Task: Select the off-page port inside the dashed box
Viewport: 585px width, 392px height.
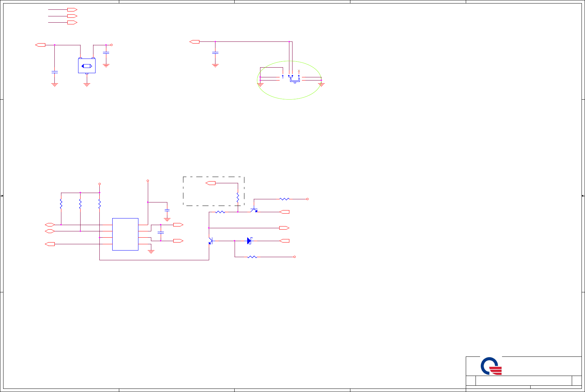Action: pos(211,183)
